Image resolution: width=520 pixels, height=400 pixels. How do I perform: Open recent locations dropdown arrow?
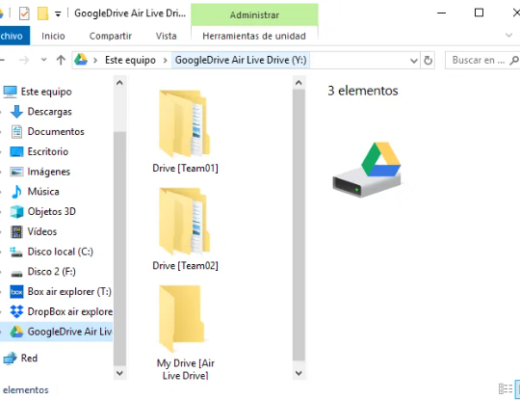(x=43, y=60)
